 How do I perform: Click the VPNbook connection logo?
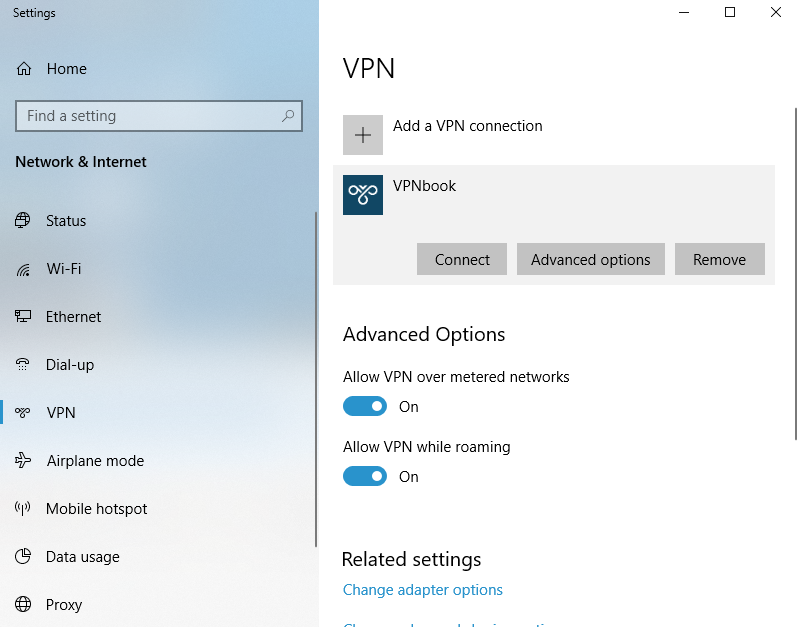point(363,195)
